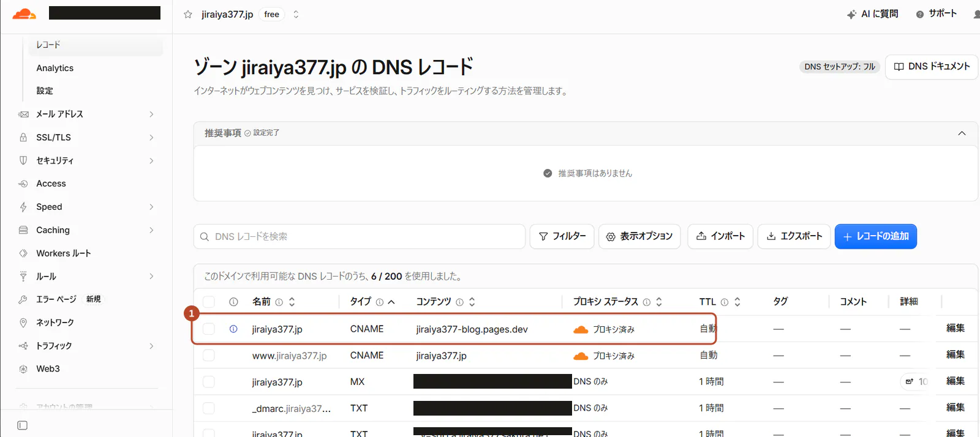Check the jiraiya377.jp CNAME row checkbox
The width and height of the screenshot is (980, 437).
209,329
